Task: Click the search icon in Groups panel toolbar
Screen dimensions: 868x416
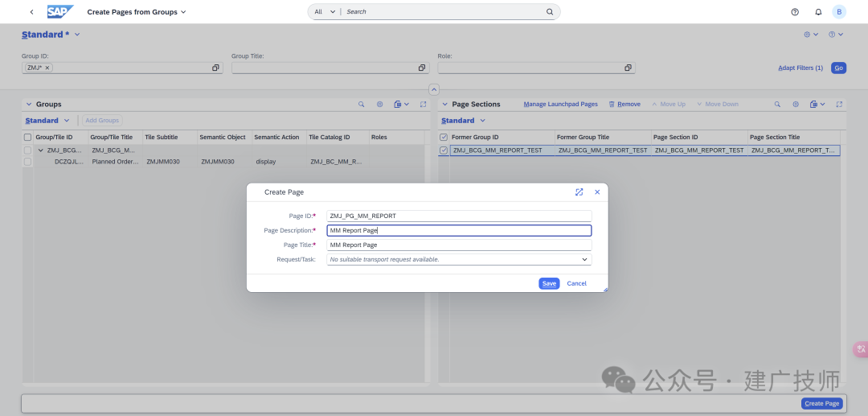Action: coord(362,104)
